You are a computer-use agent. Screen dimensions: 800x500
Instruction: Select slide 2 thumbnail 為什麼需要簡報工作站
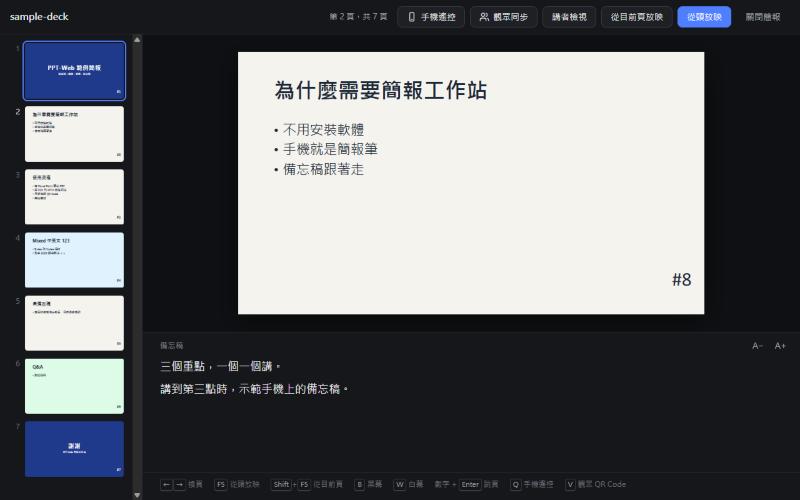click(74, 134)
